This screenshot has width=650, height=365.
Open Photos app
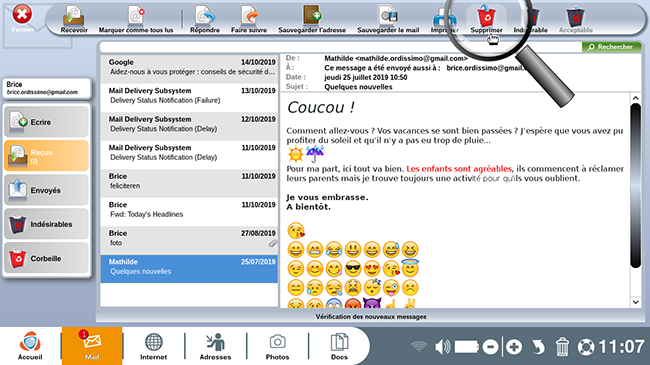[277, 346]
